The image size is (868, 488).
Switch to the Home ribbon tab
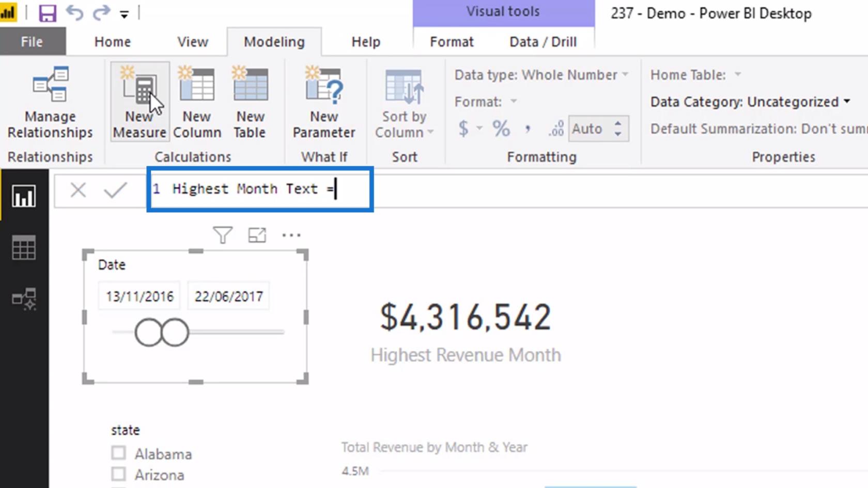point(112,42)
